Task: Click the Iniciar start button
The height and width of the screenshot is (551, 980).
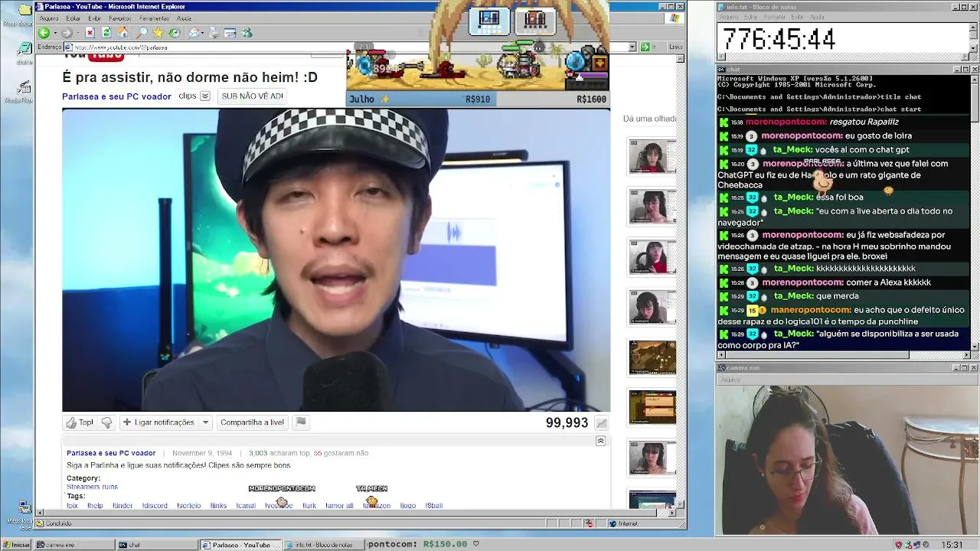Action: (16, 545)
